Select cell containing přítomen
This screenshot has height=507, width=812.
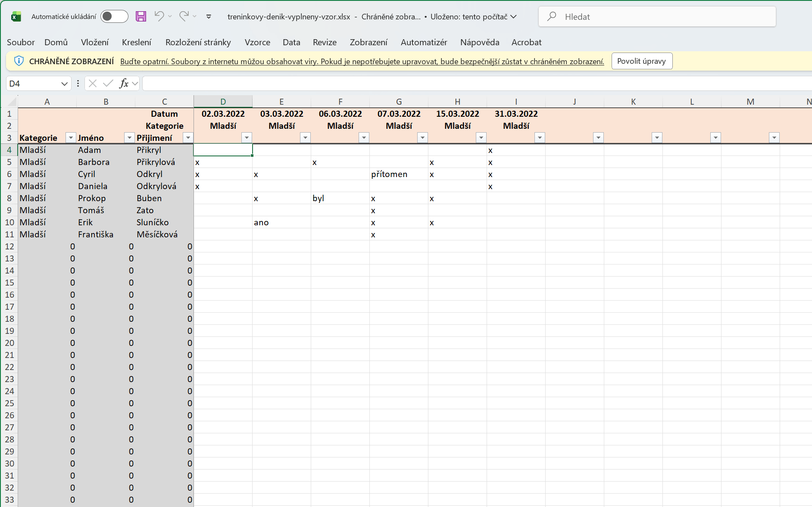398,174
